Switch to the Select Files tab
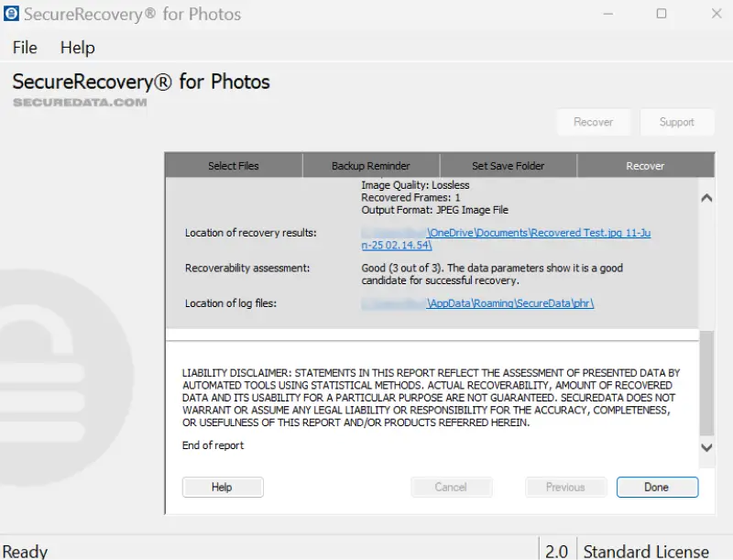Image resolution: width=733 pixels, height=560 pixels. [x=234, y=166]
